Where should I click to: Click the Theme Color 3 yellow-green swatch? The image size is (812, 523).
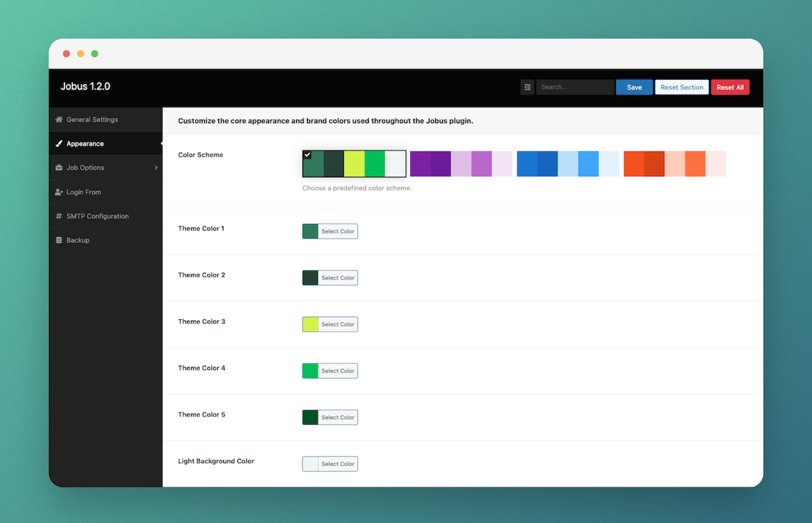309,324
